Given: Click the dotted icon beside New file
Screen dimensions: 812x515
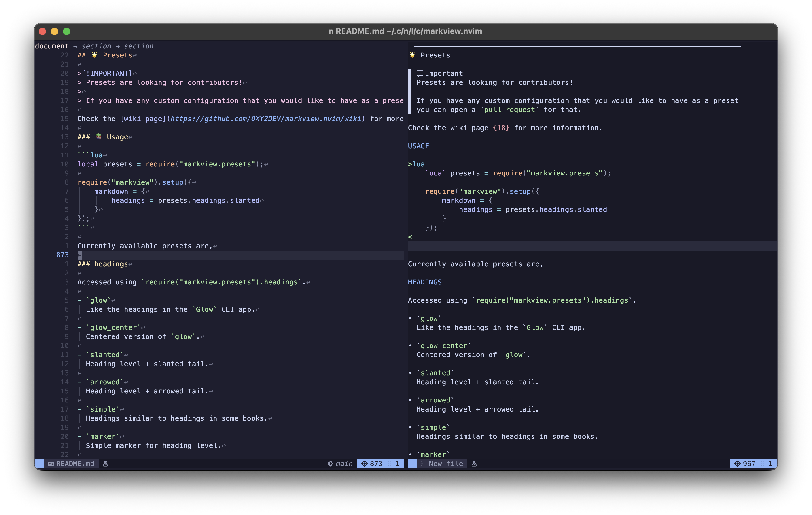Looking at the screenshot, I should (x=423, y=464).
